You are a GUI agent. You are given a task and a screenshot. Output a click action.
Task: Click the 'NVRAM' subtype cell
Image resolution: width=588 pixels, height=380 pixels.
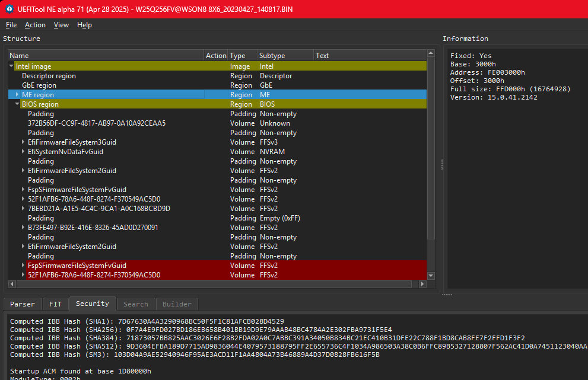click(272, 152)
